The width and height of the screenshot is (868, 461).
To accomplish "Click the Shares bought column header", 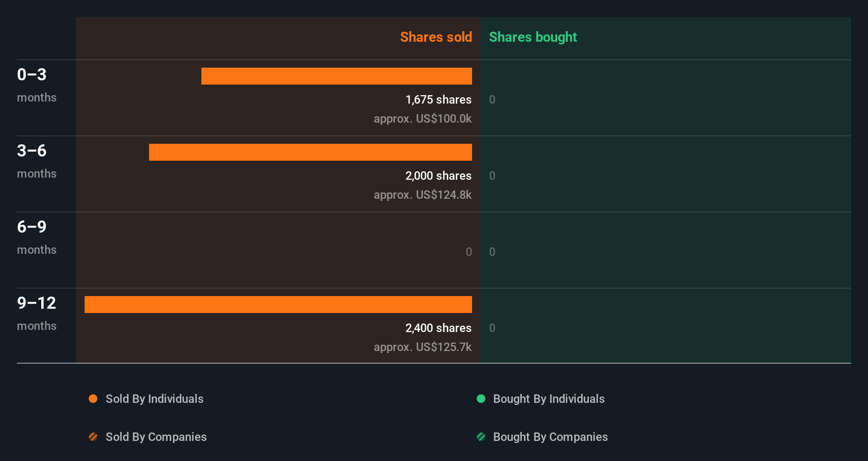I will (533, 37).
